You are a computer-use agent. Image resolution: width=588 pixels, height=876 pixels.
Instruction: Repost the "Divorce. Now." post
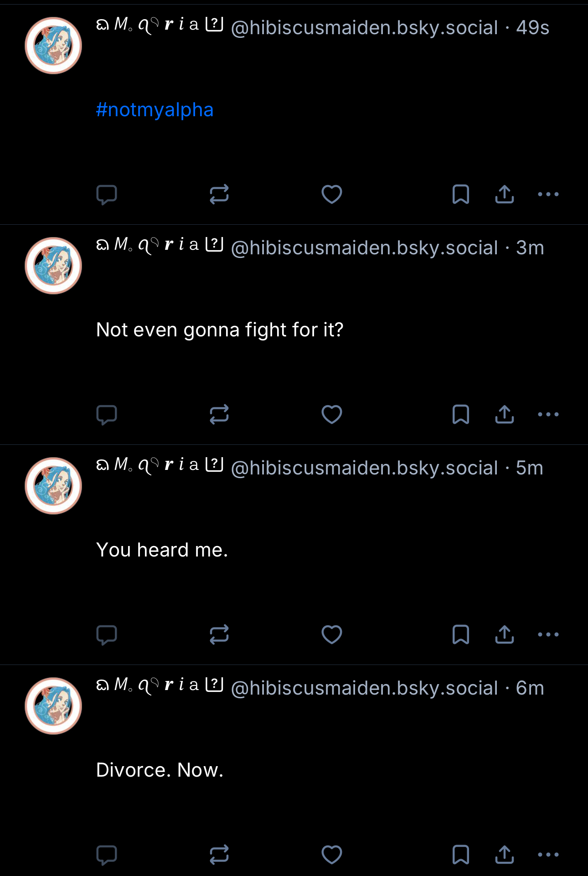219,855
